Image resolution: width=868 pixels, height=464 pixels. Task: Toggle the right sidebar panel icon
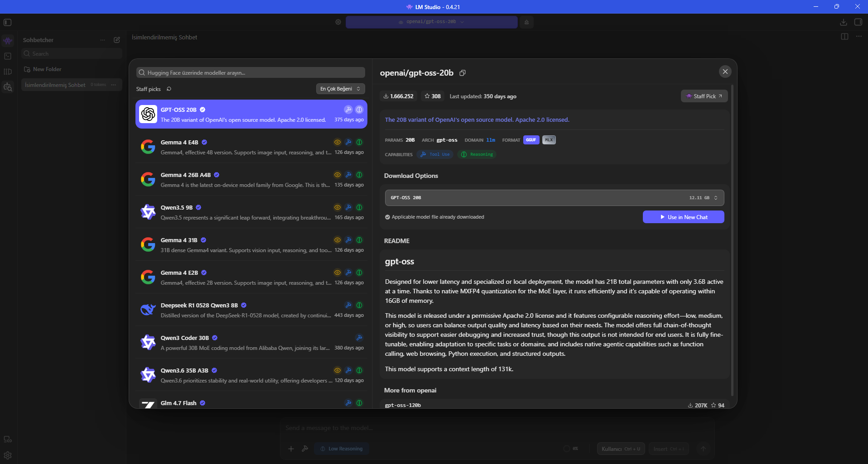tap(858, 22)
